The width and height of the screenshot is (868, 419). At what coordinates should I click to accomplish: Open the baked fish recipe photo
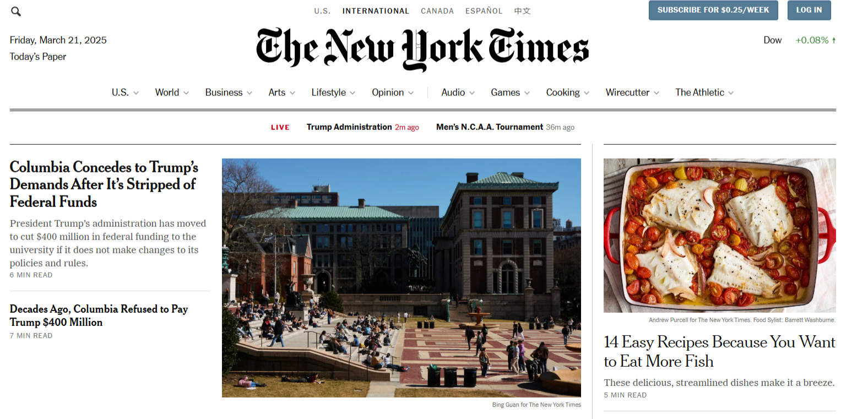pos(719,236)
